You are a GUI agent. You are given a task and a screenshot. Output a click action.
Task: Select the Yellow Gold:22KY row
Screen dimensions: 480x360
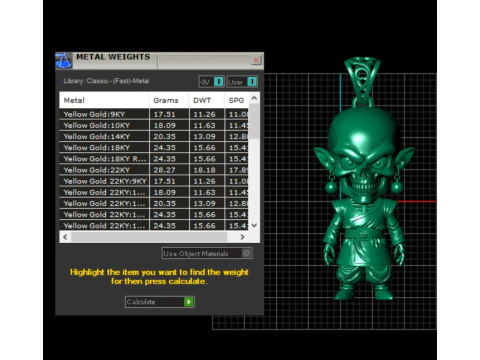point(154,170)
